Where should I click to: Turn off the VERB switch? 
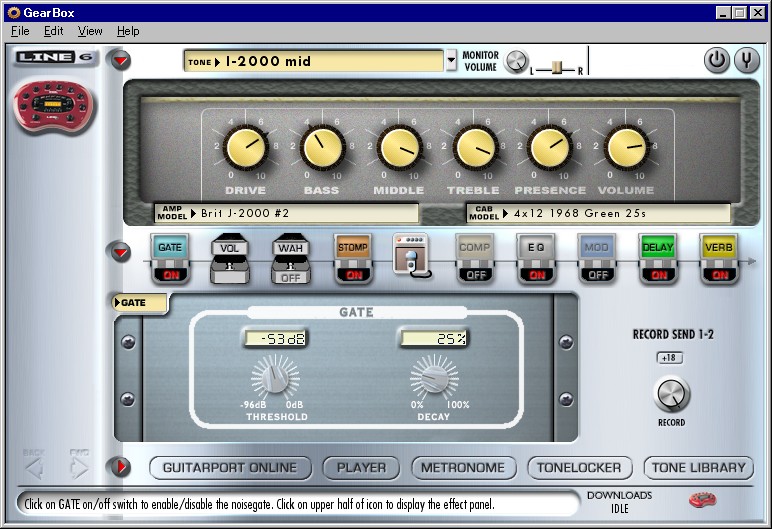[720, 274]
